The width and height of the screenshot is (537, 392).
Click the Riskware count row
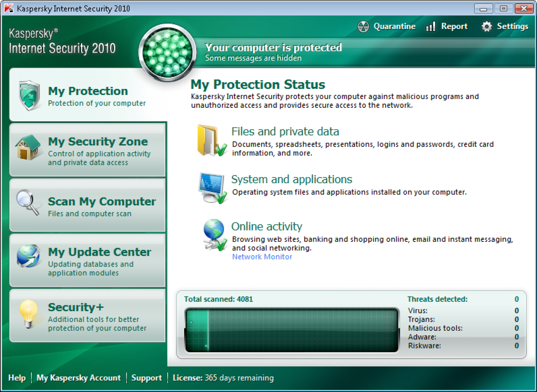click(x=464, y=346)
